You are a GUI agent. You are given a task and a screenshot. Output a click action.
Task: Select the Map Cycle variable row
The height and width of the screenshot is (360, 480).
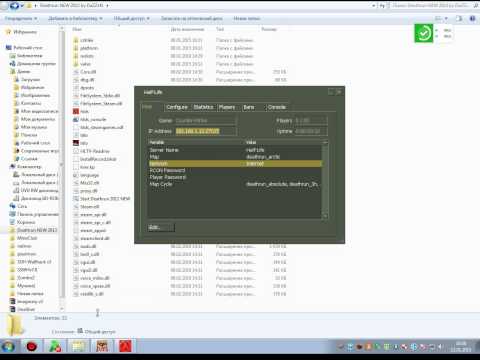235,184
